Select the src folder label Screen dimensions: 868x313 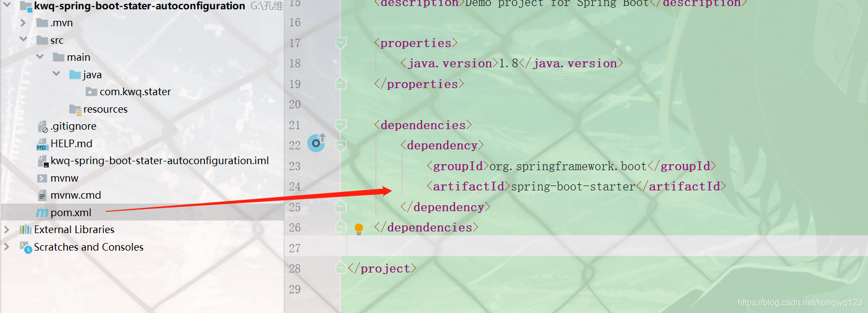click(x=57, y=40)
